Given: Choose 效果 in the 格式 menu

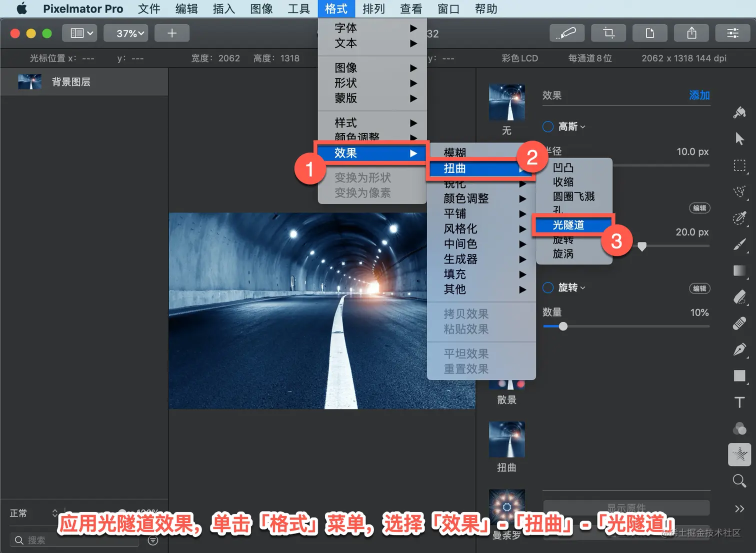Looking at the screenshot, I should pos(372,153).
